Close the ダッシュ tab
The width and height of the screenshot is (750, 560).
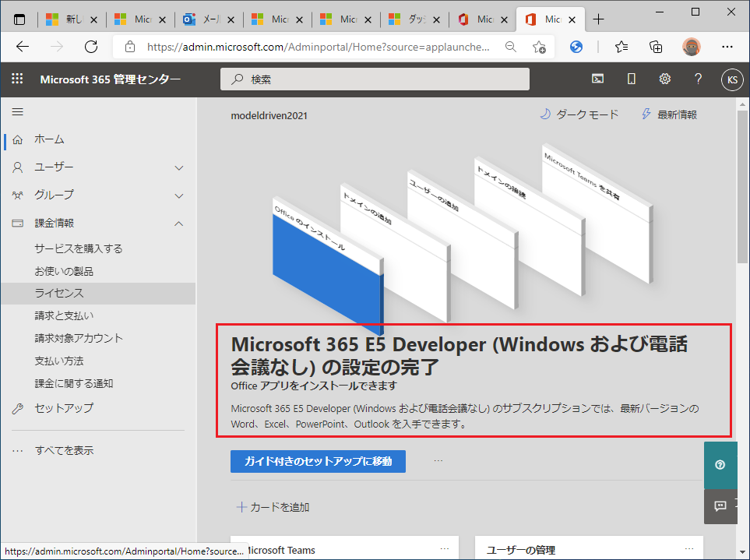pos(436,19)
